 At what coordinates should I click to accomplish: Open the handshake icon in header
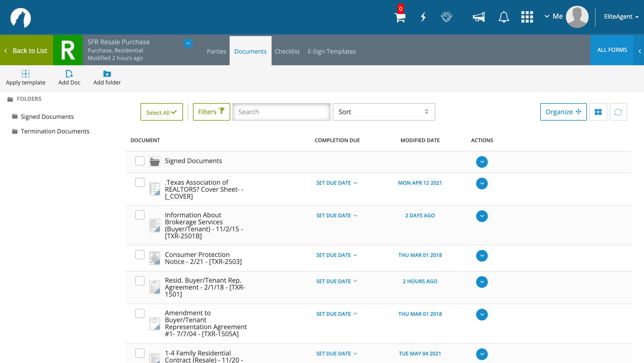coord(446,17)
